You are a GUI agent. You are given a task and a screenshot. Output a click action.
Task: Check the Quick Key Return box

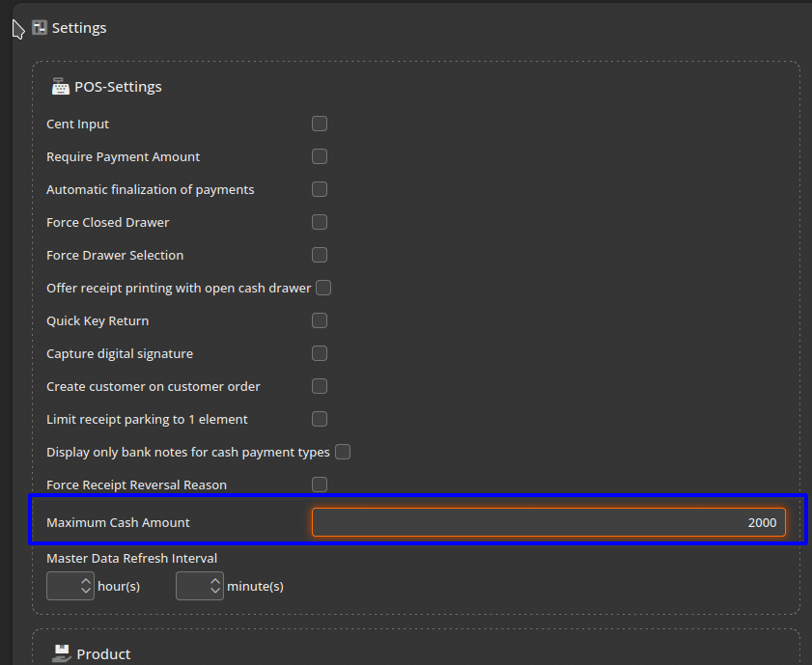click(320, 320)
